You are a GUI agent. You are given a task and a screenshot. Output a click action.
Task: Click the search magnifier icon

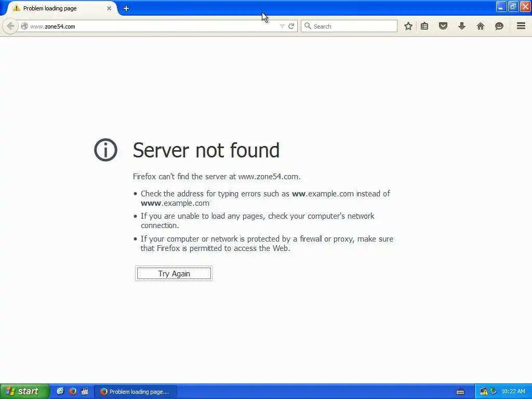point(308,26)
